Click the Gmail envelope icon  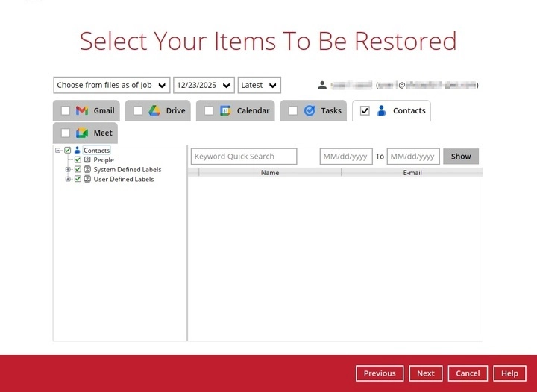(x=82, y=111)
